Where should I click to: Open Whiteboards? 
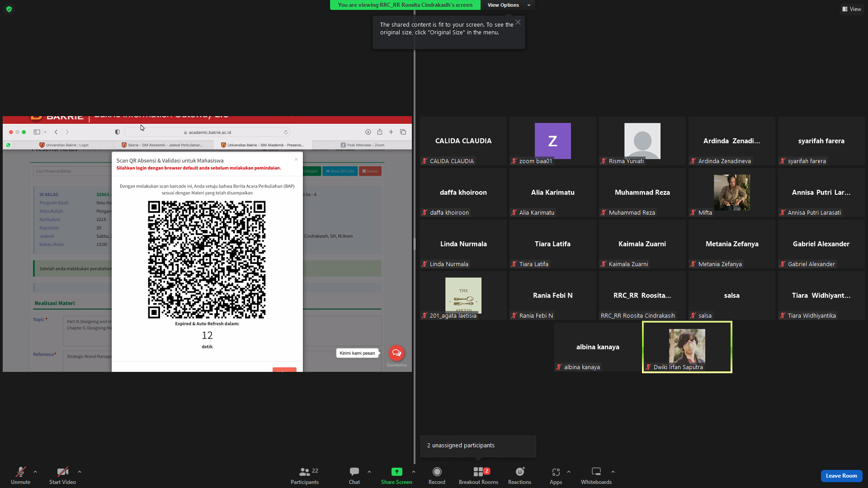point(596,475)
